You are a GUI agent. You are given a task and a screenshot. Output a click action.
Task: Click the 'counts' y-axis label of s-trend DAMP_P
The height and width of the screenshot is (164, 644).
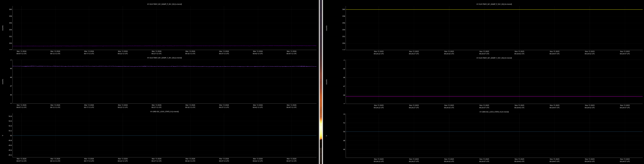(3, 28)
